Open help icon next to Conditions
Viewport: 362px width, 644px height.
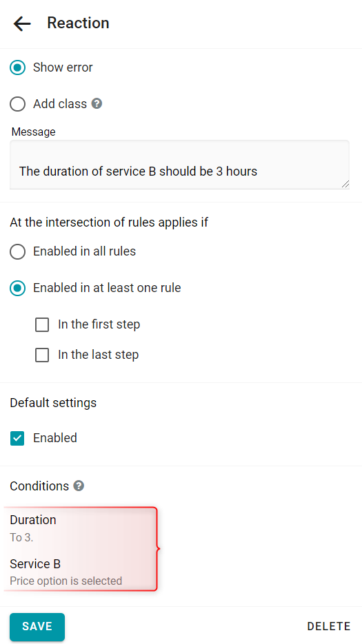[x=79, y=486]
